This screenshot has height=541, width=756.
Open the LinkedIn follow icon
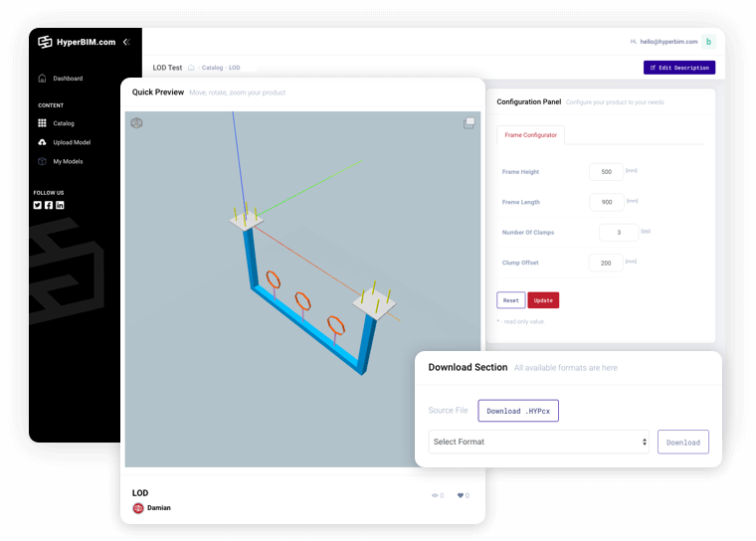(x=60, y=205)
